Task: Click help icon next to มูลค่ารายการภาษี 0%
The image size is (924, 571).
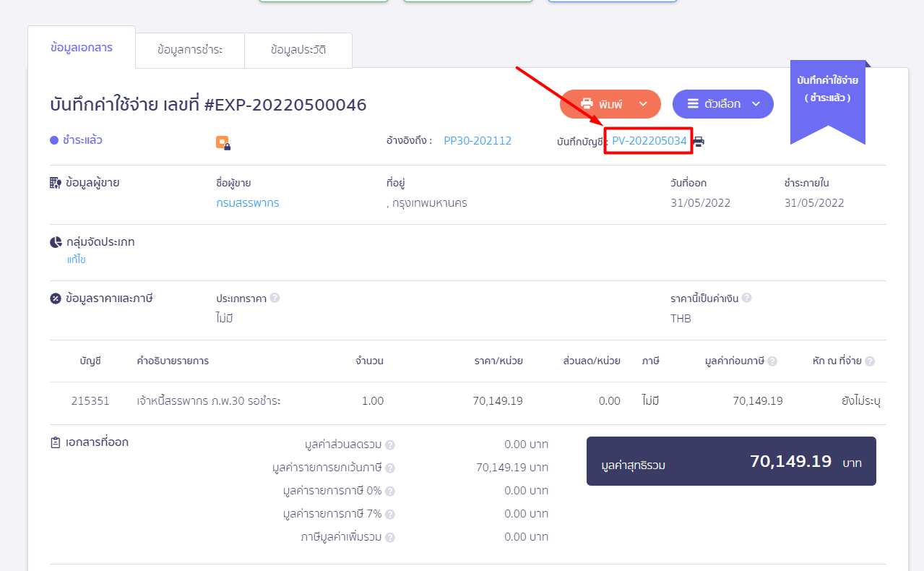Action: [390, 491]
